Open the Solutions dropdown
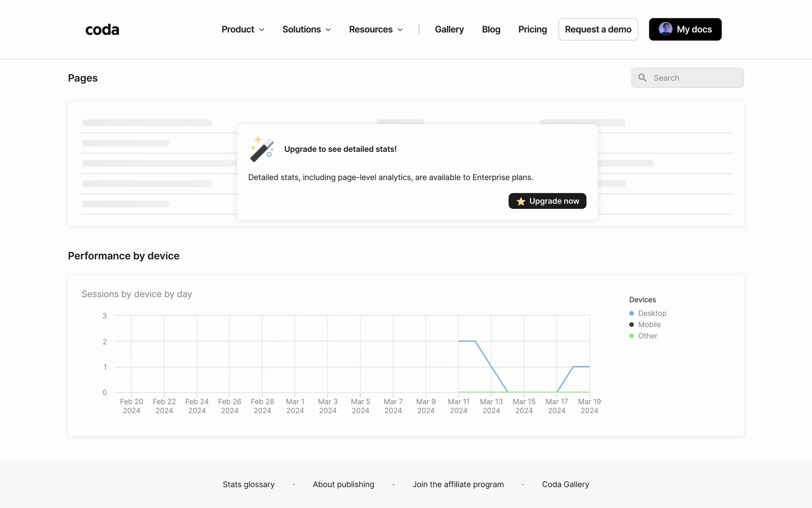The height and width of the screenshot is (508, 812). click(306, 29)
